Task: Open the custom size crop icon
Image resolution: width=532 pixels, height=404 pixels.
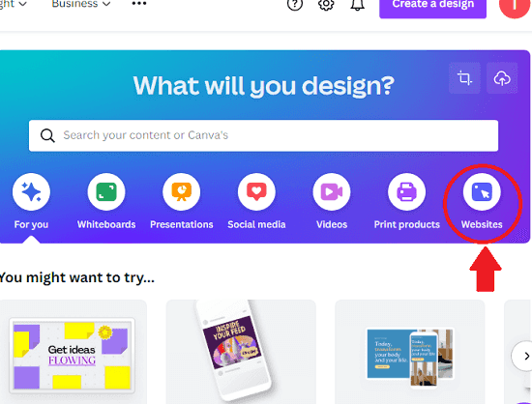Action: point(464,78)
